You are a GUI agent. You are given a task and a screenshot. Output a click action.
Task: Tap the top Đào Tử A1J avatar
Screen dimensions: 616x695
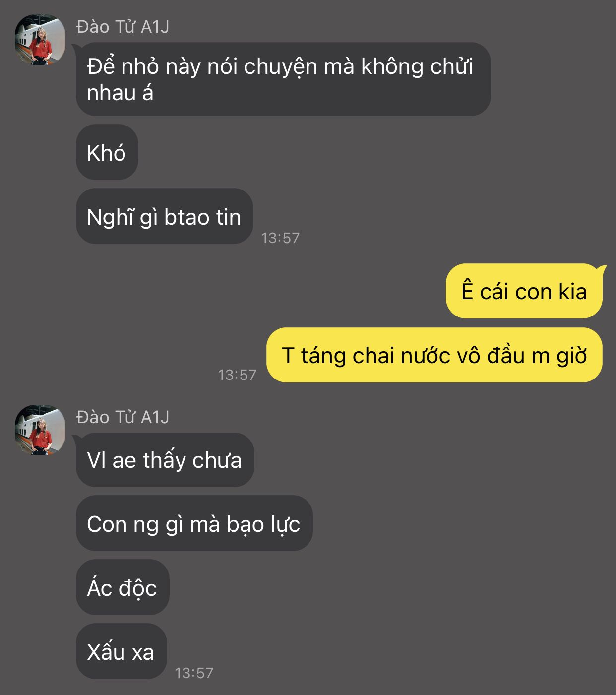[x=40, y=40]
